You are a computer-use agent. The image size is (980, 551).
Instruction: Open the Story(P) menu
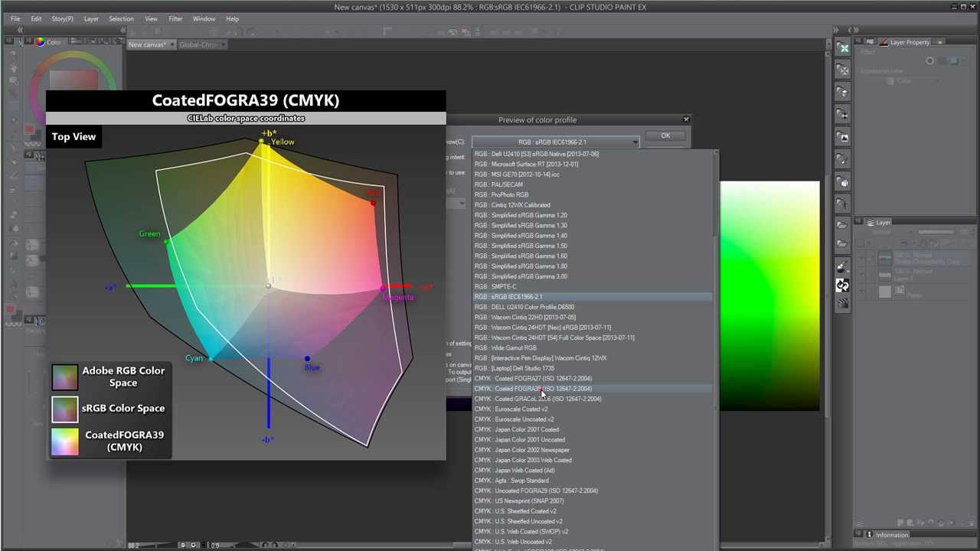coord(63,18)
